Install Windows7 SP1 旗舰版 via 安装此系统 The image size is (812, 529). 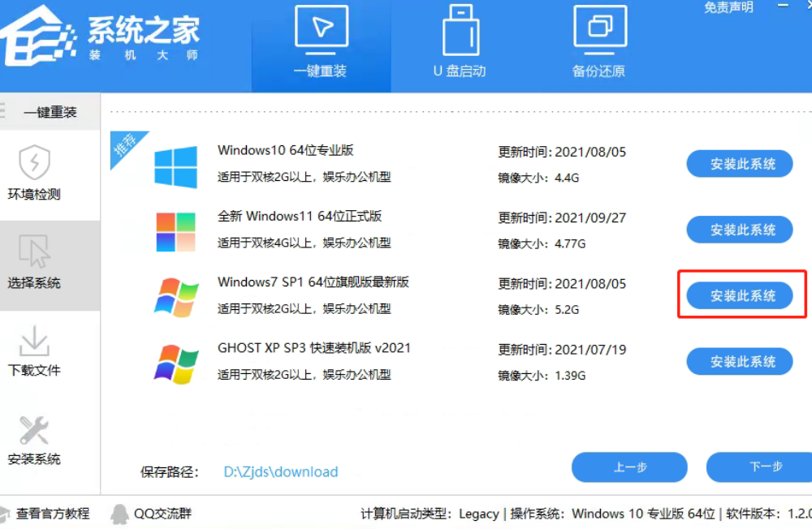pyautogui.click(x=740, y=295)
